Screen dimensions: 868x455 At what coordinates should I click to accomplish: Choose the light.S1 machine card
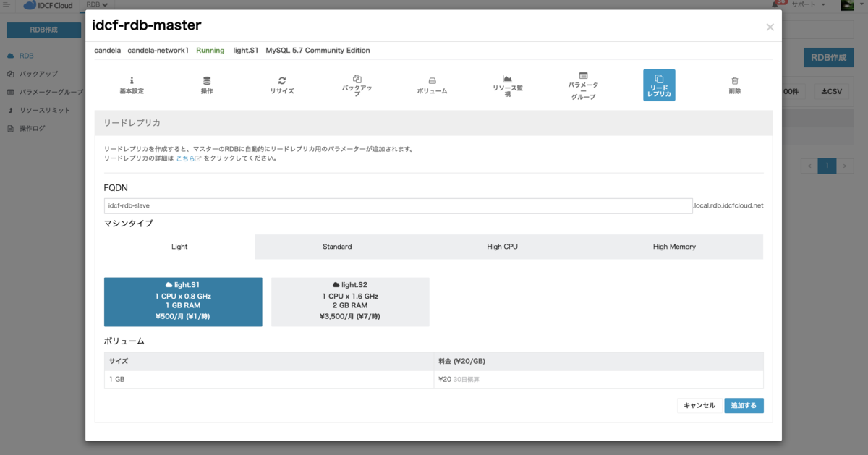(183, 302)
